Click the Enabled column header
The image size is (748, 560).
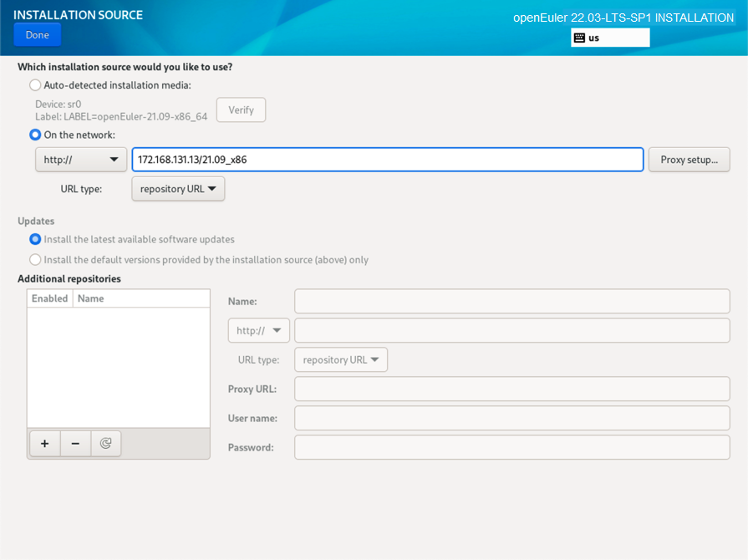point(49,298)
